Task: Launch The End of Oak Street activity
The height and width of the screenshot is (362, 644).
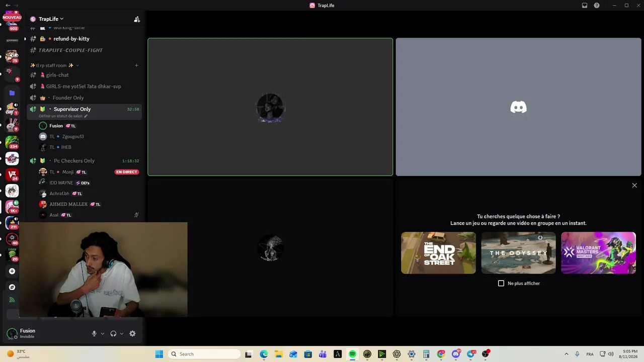Action: pyautogui.click(x=438, y=253)
